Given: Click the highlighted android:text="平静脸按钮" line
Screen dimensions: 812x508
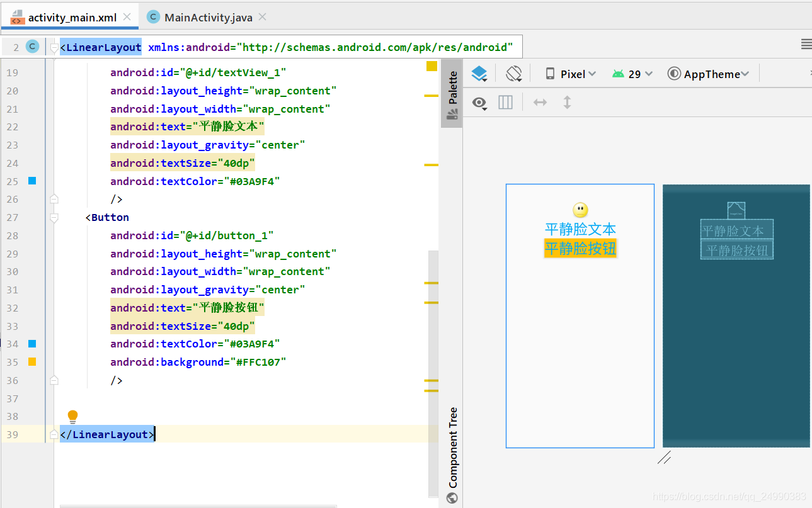Looking at the screenshot, I should click(187, 308).
